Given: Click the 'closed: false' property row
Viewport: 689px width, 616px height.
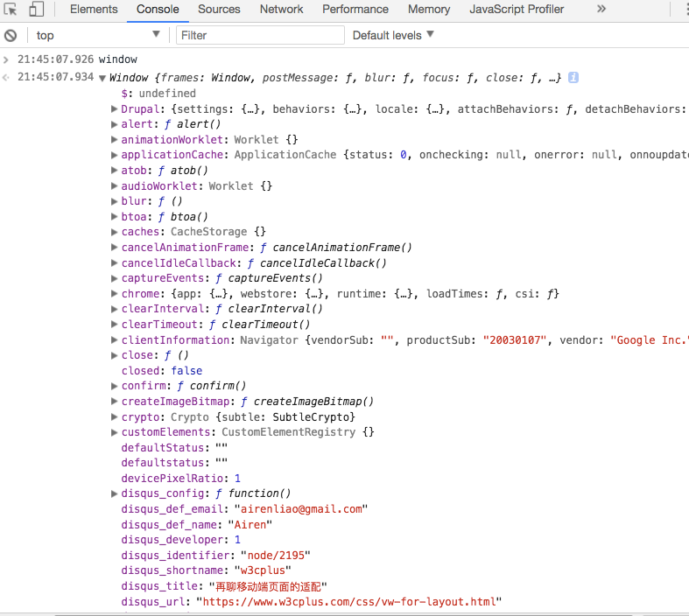Looking at the screenshot, I should [162, 371].
